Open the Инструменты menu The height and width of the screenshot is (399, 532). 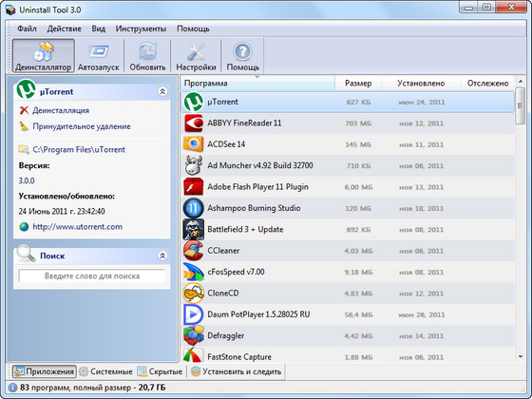141,28
